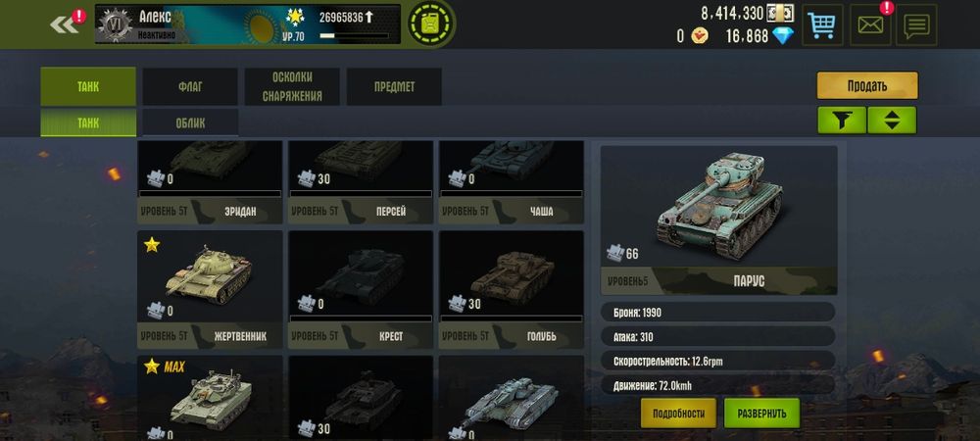Click the Продать sell button
The image size is (980, 441).
coord(867,85)
